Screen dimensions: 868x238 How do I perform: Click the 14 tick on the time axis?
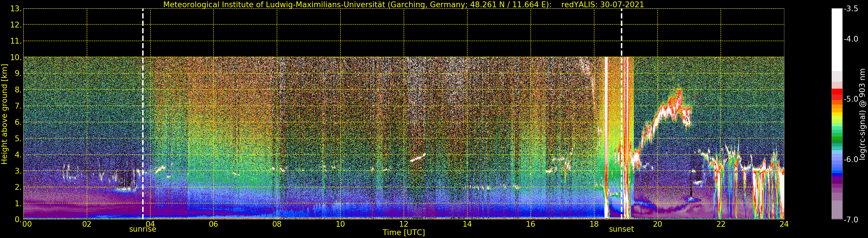pos(467,224)
